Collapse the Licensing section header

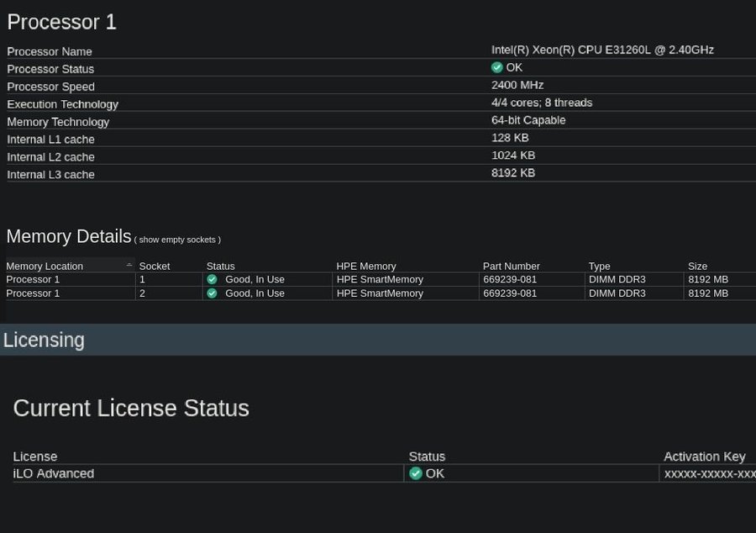pos(44,340)
